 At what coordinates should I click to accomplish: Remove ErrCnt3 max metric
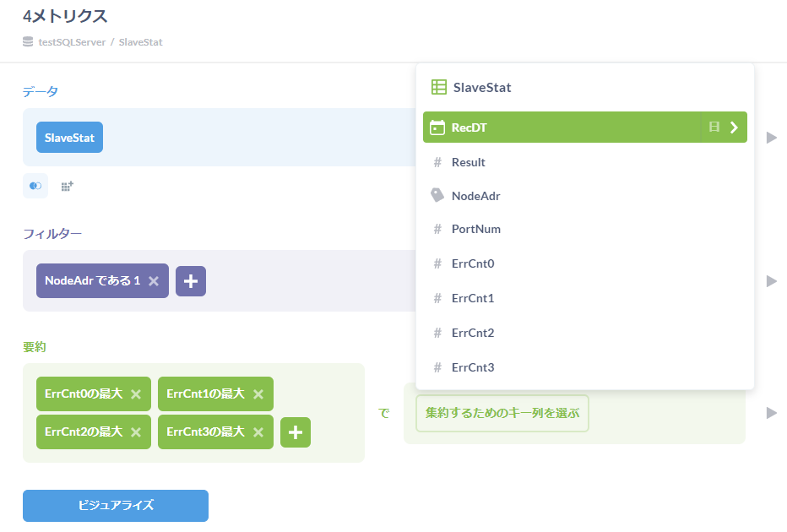point(258,432)
